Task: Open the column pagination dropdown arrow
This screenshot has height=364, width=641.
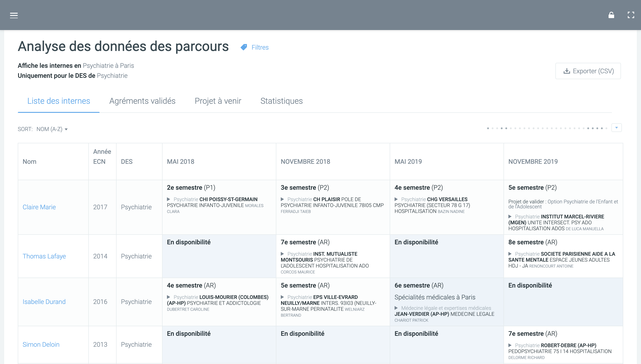Action: pos(616,128)
